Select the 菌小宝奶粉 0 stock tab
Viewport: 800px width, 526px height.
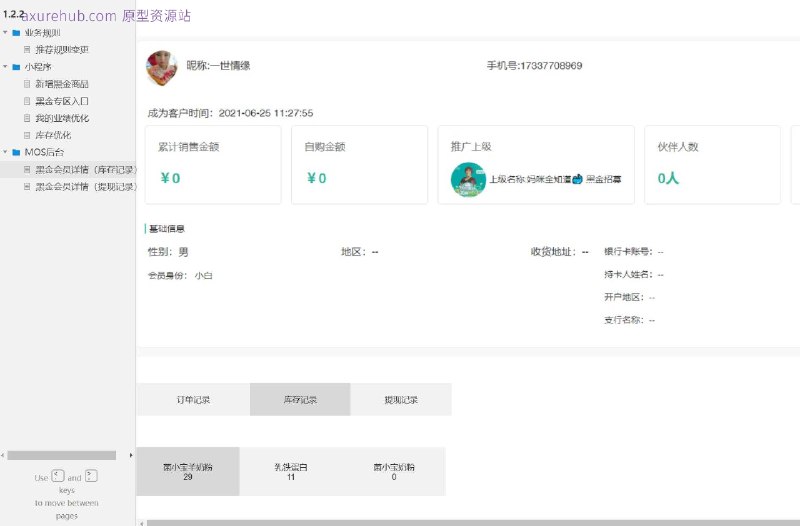tap(394, 471)
